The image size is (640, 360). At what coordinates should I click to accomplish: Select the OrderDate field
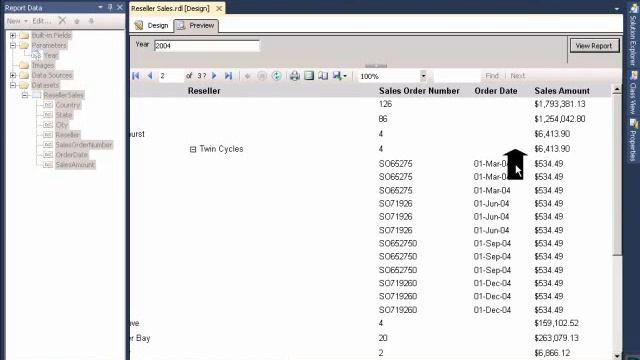[71, 155]
